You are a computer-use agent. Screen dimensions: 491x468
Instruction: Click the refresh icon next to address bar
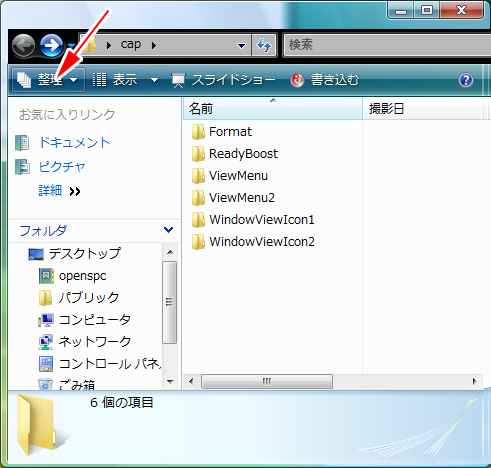point(264,45)
